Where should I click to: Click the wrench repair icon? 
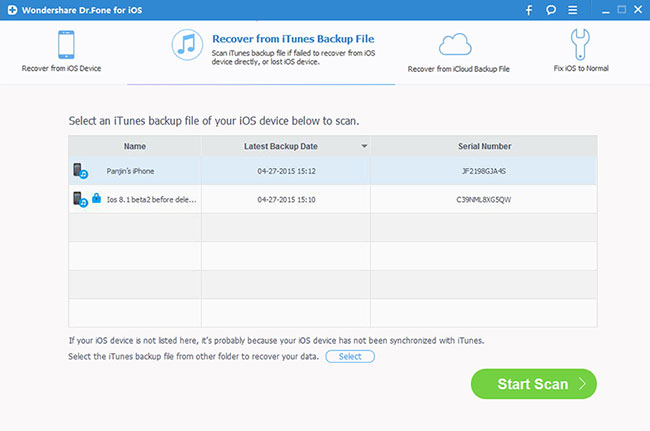click(x=582, y=45)
